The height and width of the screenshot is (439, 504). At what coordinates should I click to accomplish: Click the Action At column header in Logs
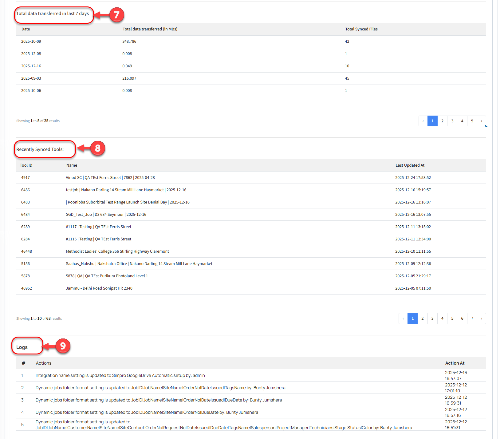click(x=455, y=363)
